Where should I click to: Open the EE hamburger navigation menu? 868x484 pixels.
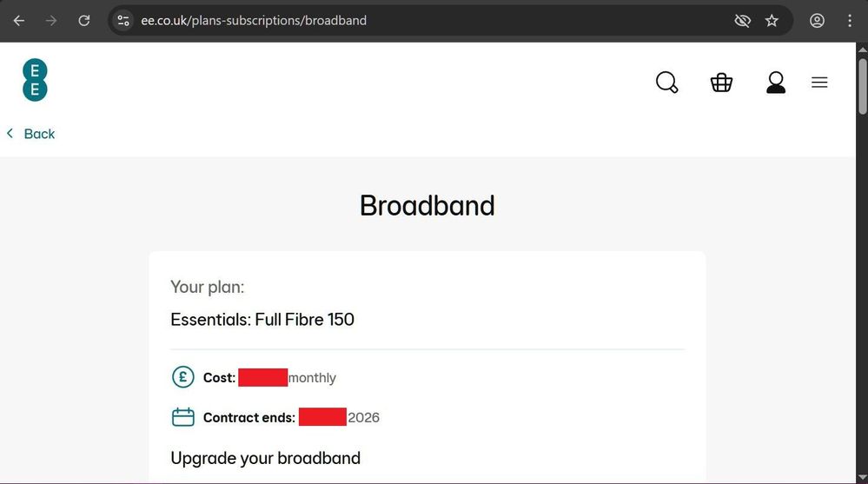pos(819,83)
